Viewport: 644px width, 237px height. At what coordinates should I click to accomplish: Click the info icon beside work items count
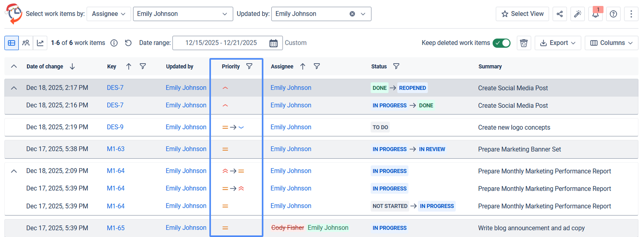click(114, 43)
